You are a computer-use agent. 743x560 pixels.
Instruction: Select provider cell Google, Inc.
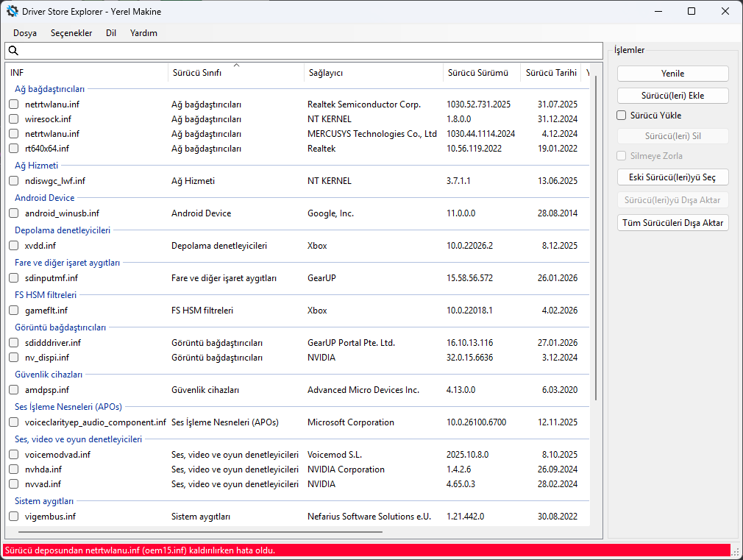(330, 213)
